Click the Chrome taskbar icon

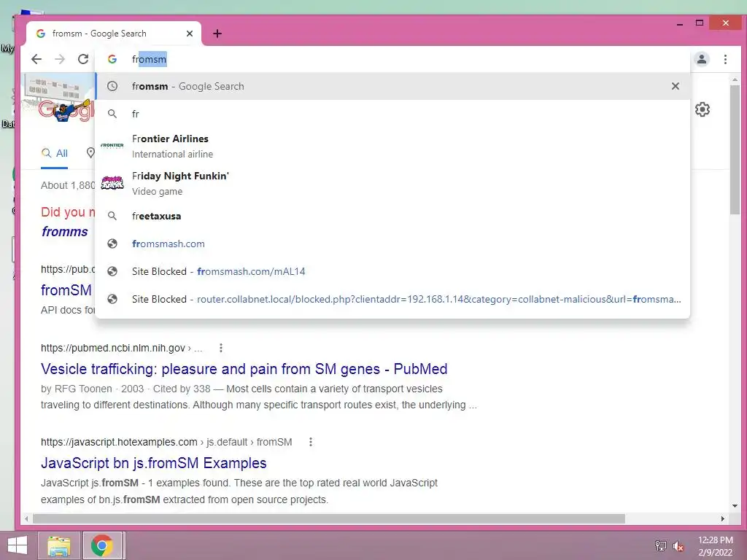click(x=102, y=545)
